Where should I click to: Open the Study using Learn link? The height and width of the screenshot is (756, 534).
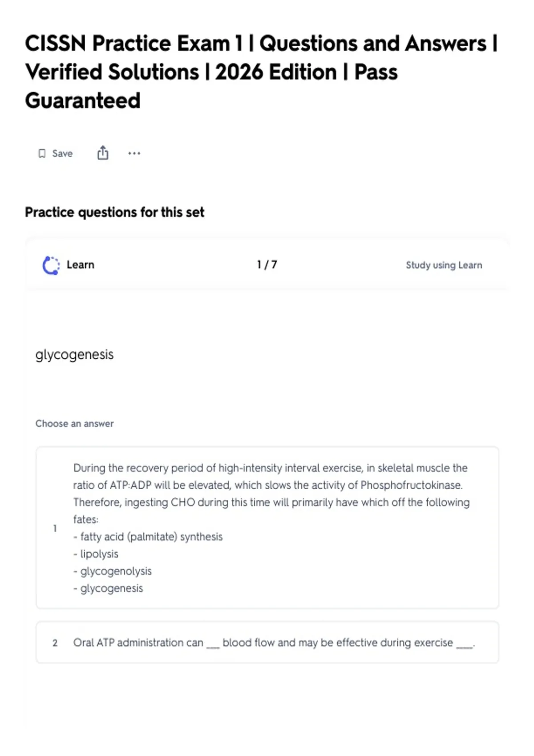click(444, 265)
